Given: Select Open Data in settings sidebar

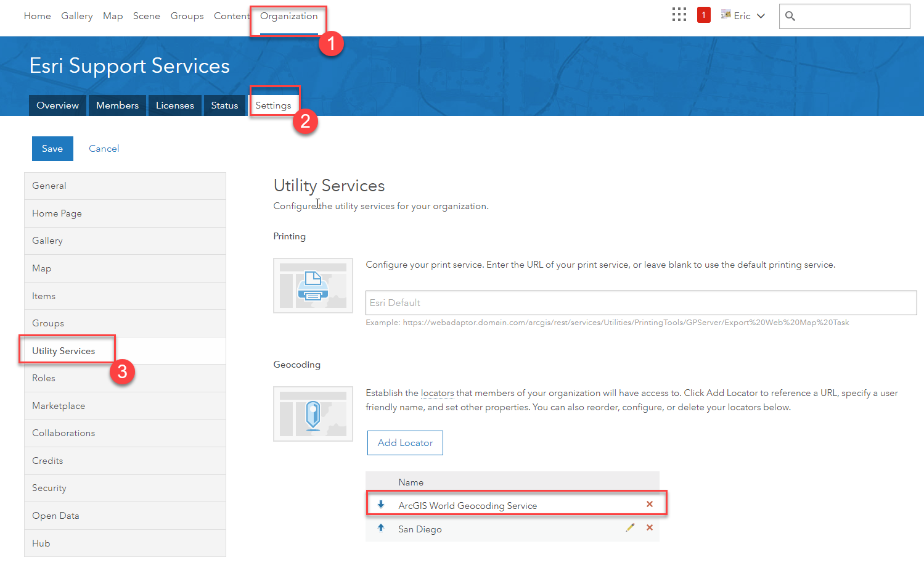Looking at the screenshot, I should tap(125, 516).
